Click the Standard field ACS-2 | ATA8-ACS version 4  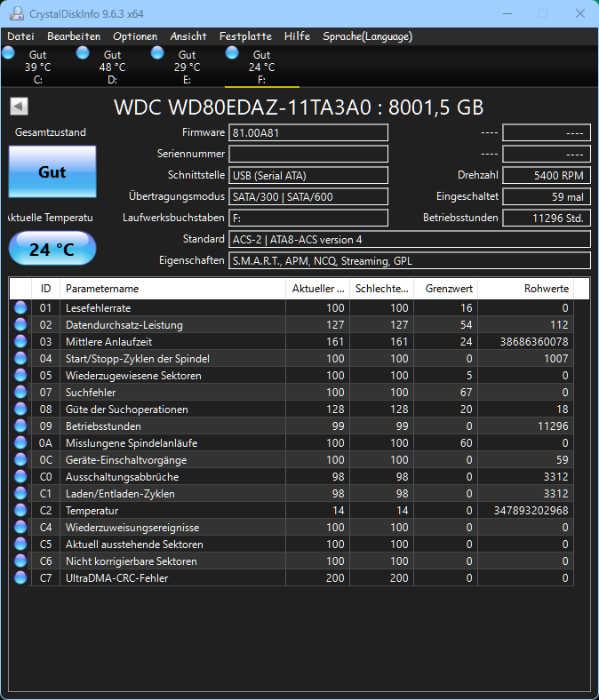(x=410, y=240)
